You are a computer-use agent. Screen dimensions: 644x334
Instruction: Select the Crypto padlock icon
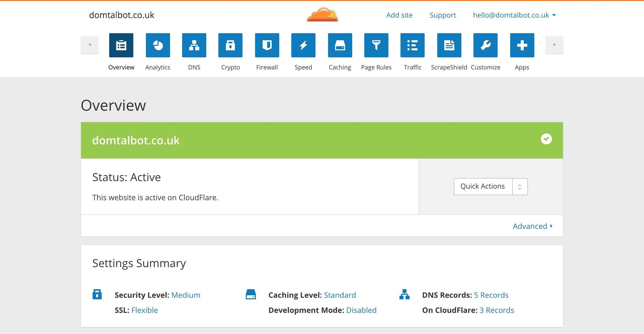(x=230, y=45)
